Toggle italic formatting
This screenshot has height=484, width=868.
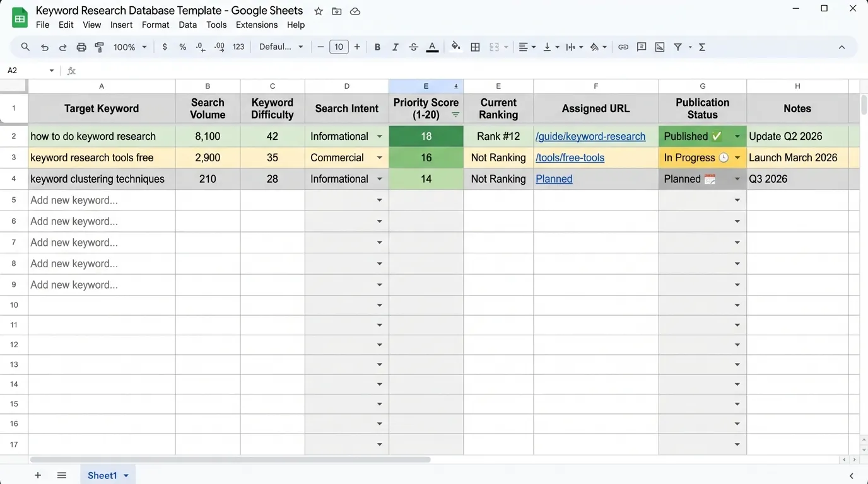pos(396,47)
